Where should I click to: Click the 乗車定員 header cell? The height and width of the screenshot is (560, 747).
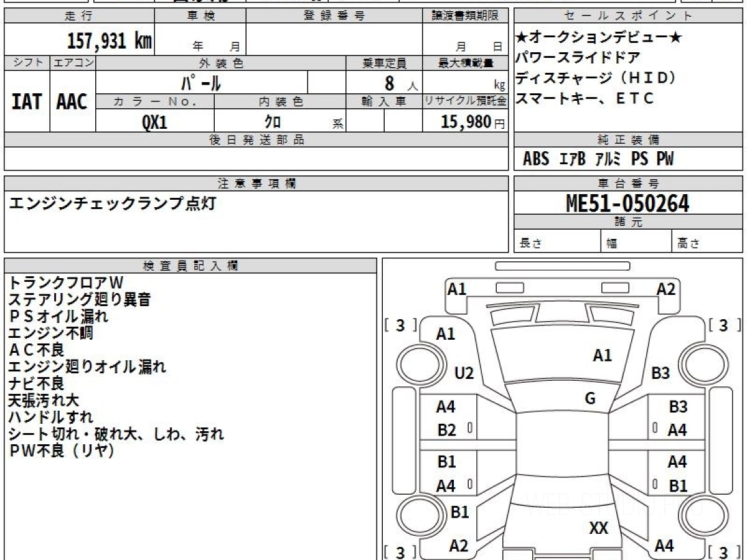click(384, 63)
